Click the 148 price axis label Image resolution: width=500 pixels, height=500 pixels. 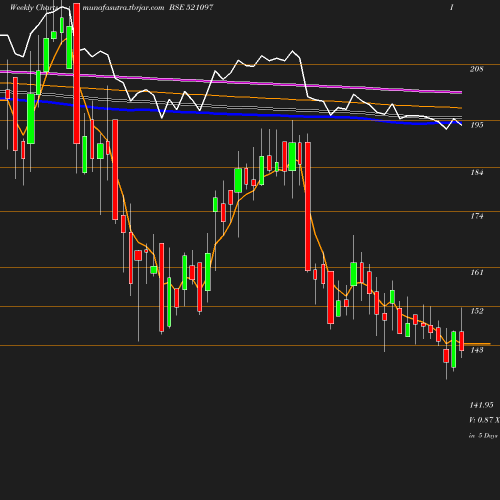click(477, 350)
